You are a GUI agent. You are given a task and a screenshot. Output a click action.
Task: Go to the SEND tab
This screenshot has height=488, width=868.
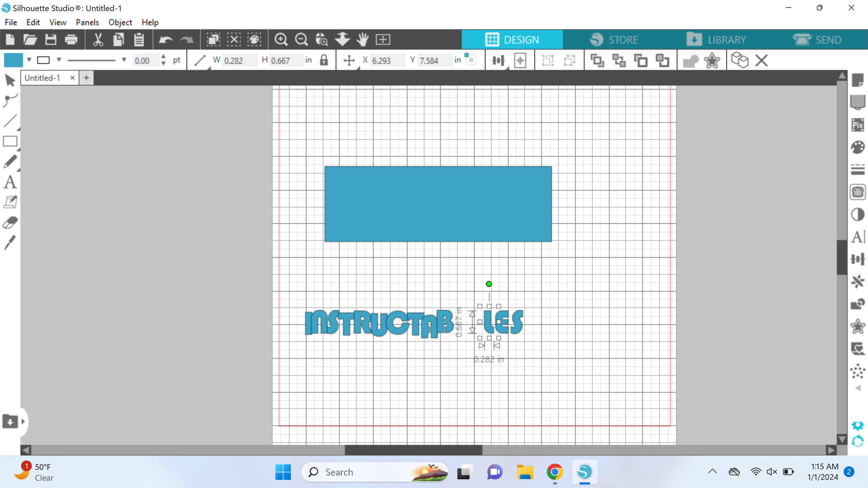[x=817, y=40]
